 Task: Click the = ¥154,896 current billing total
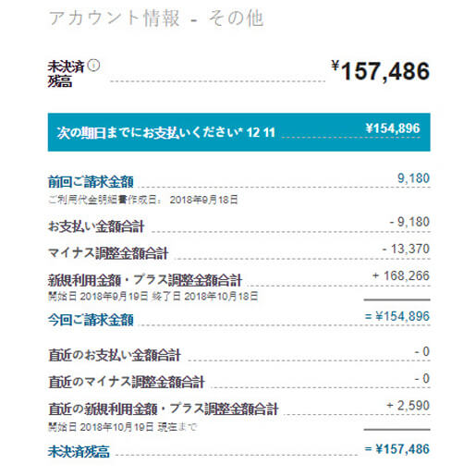coord(397,316)
